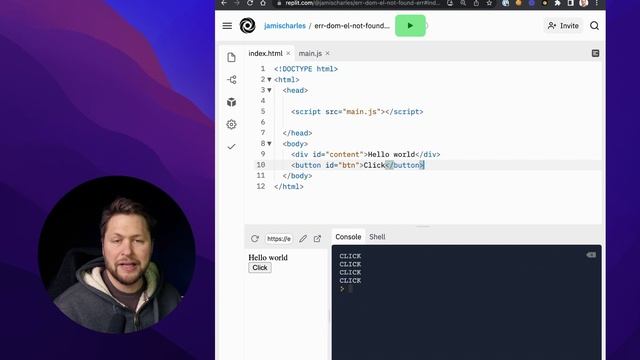The width and height of the screenshot is (640, 360).
Task: Open browser three-dot menu
Action: [x=597, y=3]
